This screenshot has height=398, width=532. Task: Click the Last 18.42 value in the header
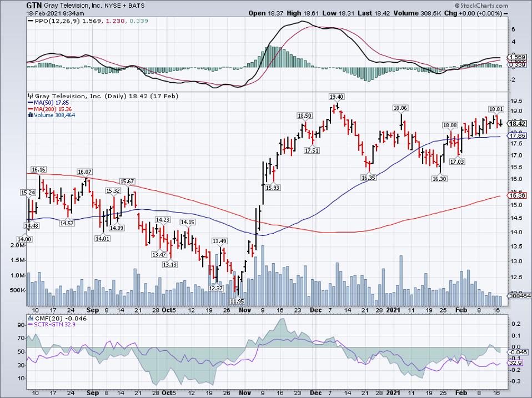(x=374, y=13)
